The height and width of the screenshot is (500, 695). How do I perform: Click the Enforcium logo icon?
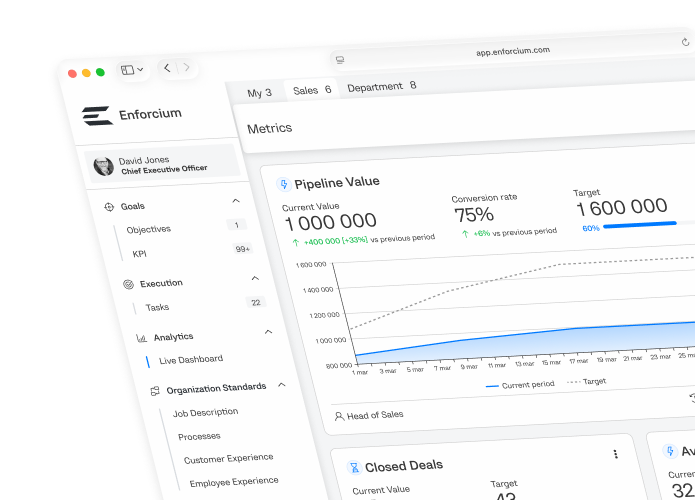[x=97, y=116]
